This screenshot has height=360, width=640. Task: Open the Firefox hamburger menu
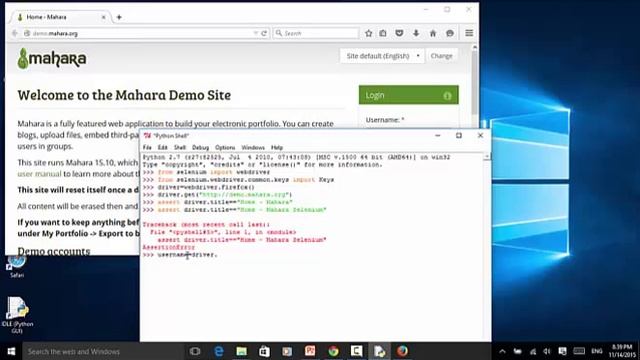point(469,33)
